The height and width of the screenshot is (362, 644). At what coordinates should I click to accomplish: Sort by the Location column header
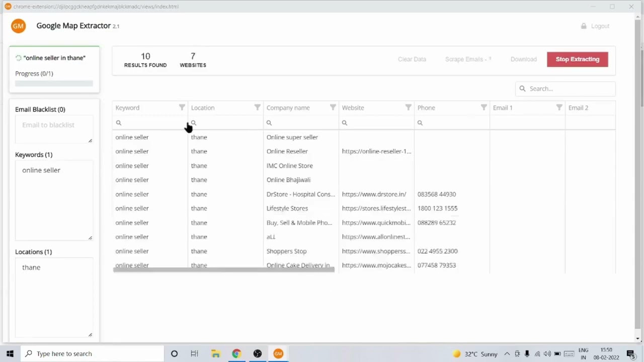click(x=203, y=108)
